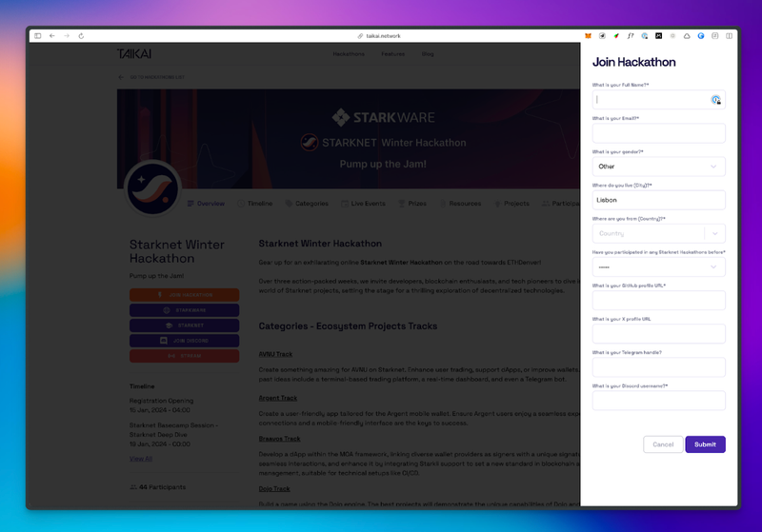Expand the Country selection dropdown

714,233
